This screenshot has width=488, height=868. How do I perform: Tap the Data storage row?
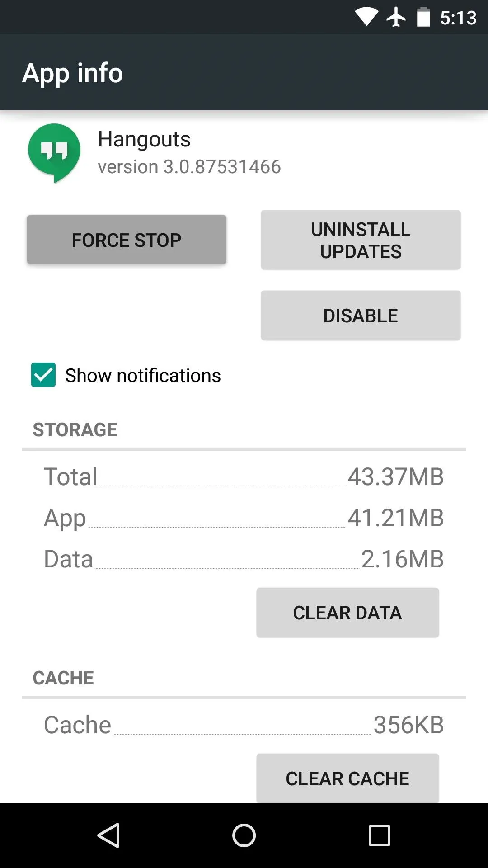pyautogui.click(x=244, y=559)
